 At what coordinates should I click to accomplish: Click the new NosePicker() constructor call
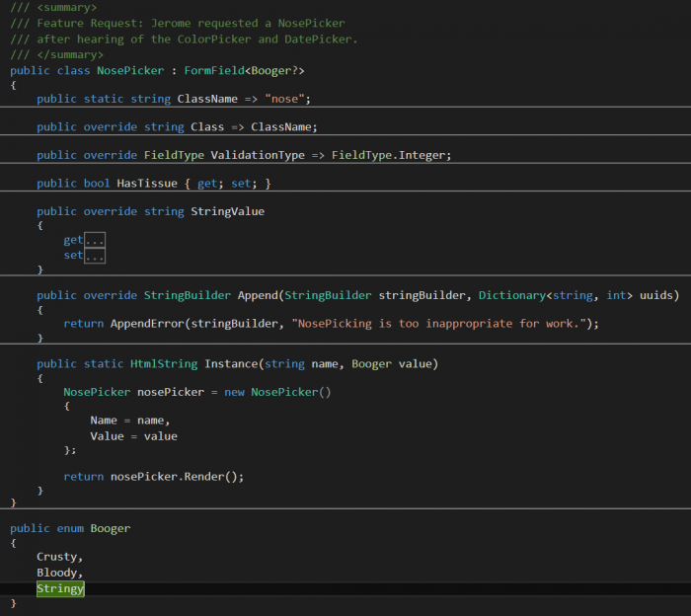click(x=277, y=392)
